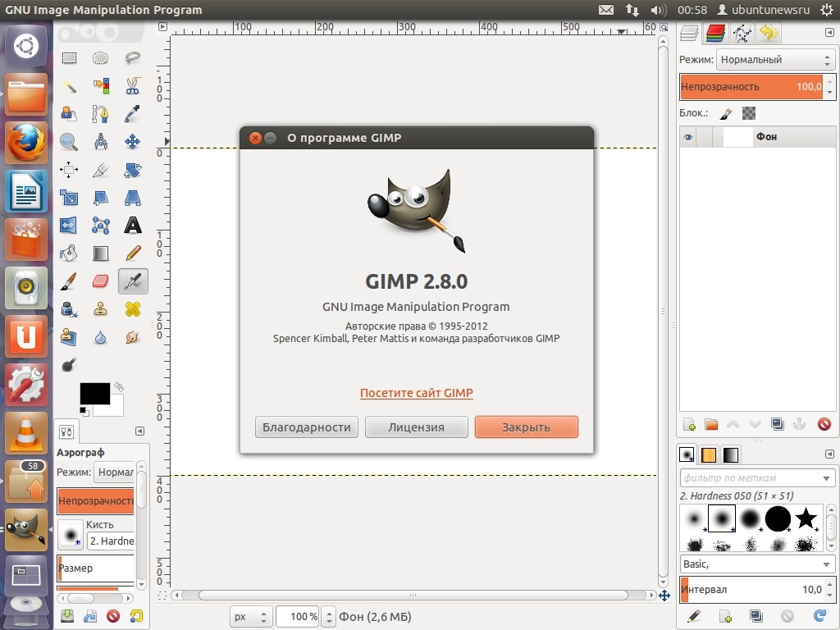This screenshot has height=630, width=840.
Task: Select the Dodge/Burn tool
Action: pos(69,365)
